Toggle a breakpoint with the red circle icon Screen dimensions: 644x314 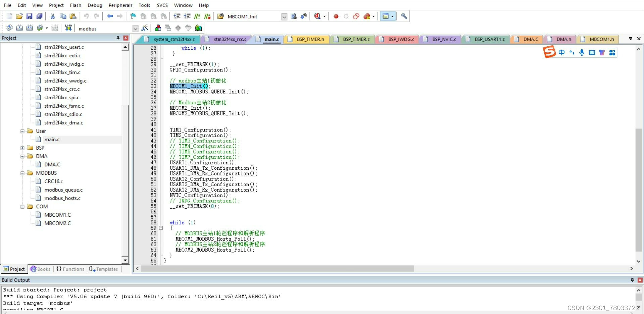[336, 16]
